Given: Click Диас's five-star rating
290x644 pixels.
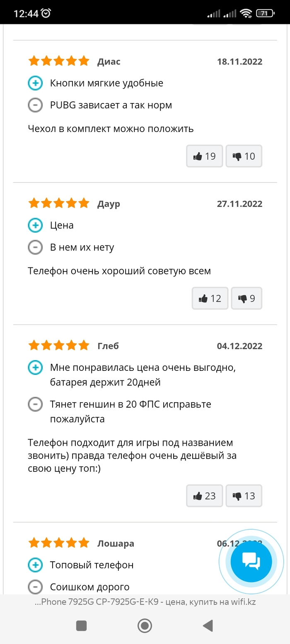Looking at the screenshot, I should pyautogui.click(x=58, y=61).
